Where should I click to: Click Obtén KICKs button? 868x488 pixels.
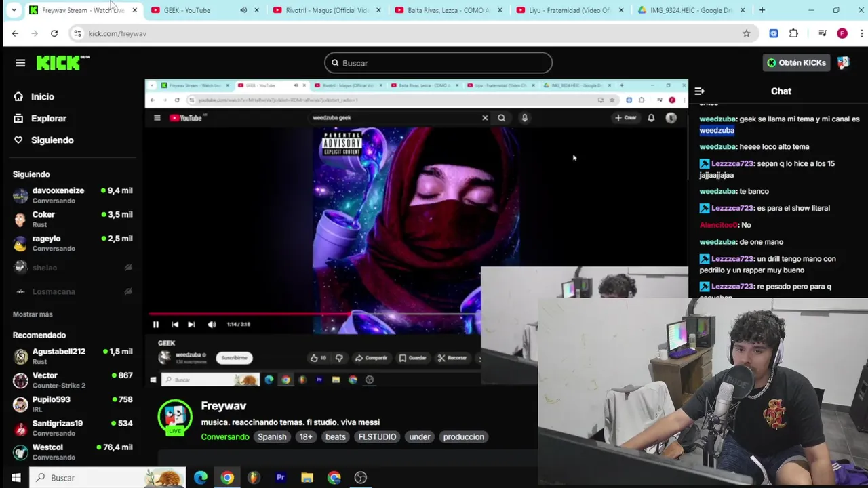click(796, 62)
